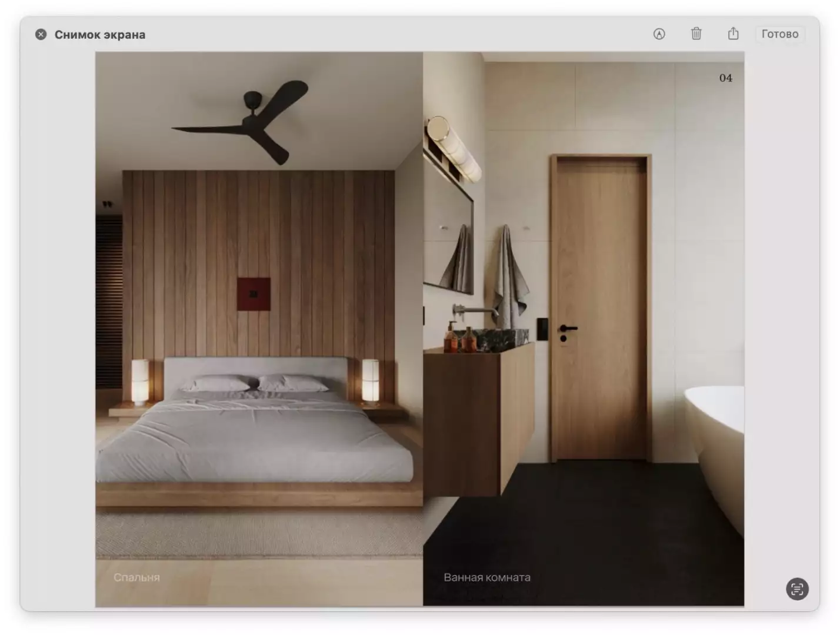
Task: Click the page number 04
Action: tap(726, 78)
